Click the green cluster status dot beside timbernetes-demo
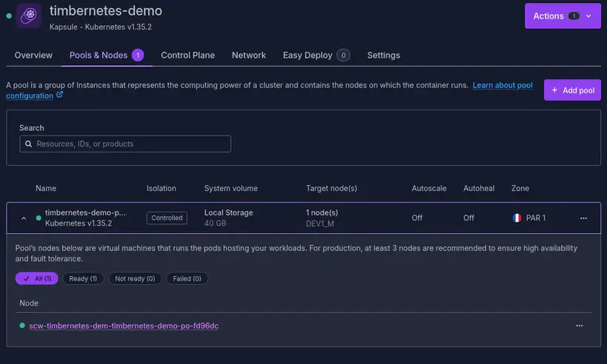The height and width of the screenshot is (364, 607). point(9,16)
